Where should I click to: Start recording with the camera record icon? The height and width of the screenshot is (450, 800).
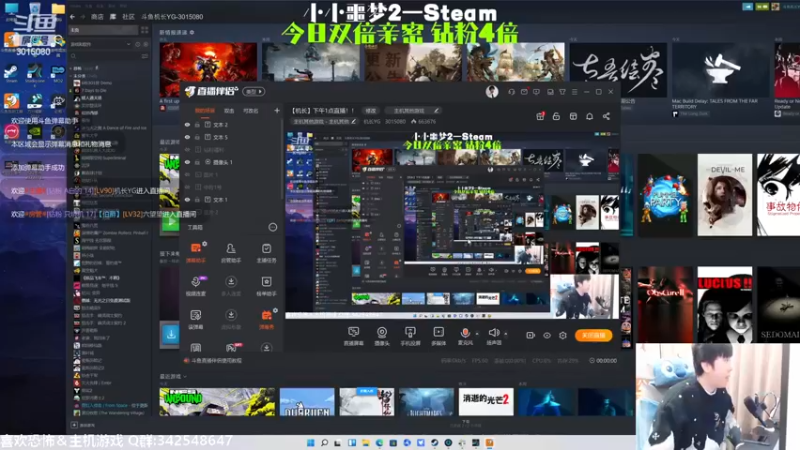[x=530, y=335]
